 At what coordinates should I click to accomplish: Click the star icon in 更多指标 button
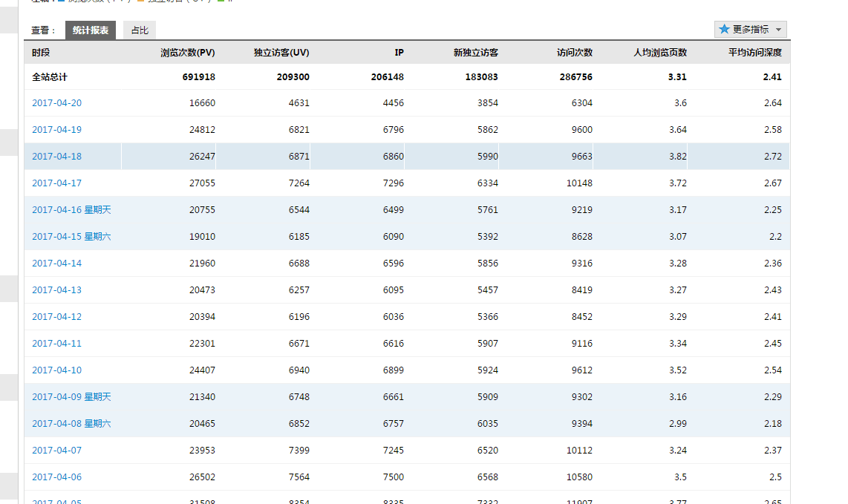724,30
